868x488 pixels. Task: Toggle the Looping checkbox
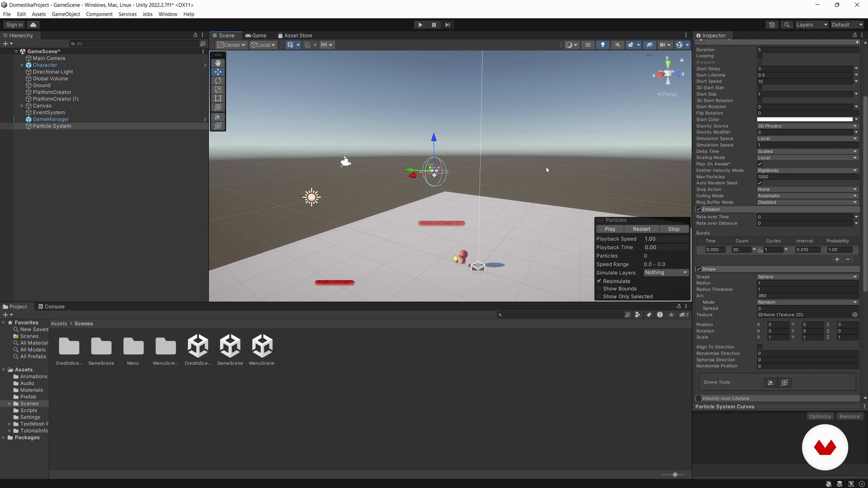tap(759, 56)
